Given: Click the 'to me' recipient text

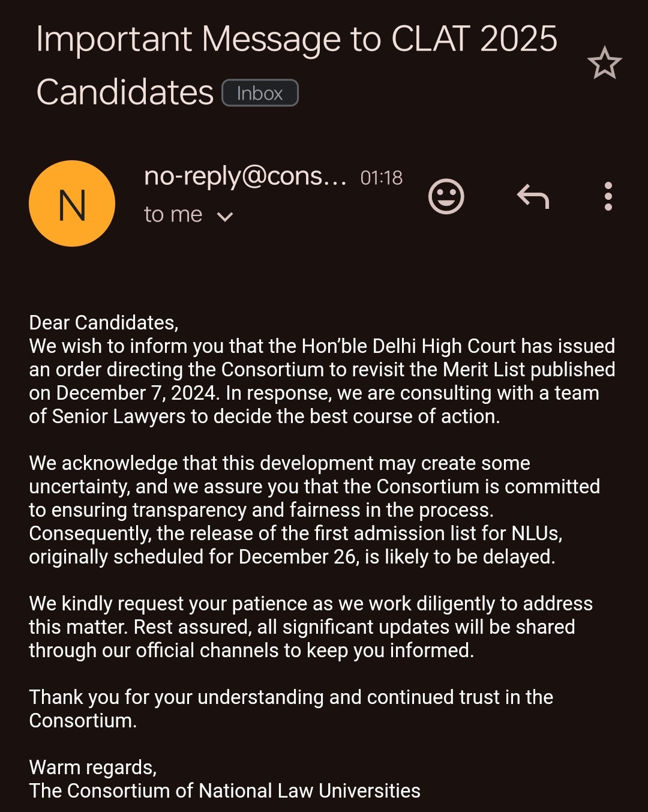Looking at the screenshot, I should [x=173, y=214].
